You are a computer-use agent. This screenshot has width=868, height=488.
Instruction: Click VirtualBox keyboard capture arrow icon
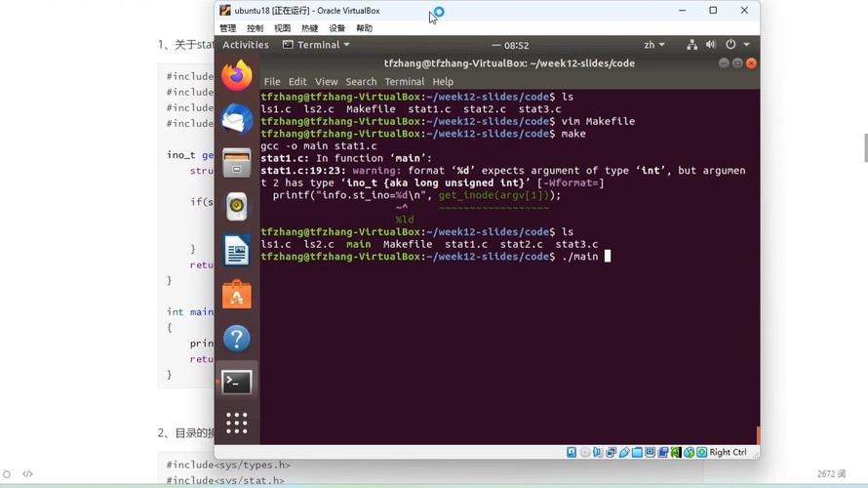coord(702,453)
